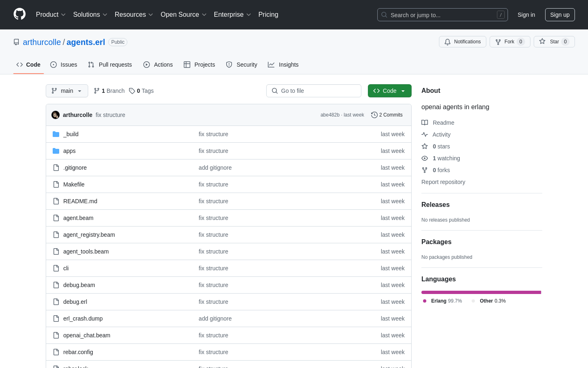Click the star icon beside 0 stars
This screenshot has height=368, width=588.
coord(425,146)
